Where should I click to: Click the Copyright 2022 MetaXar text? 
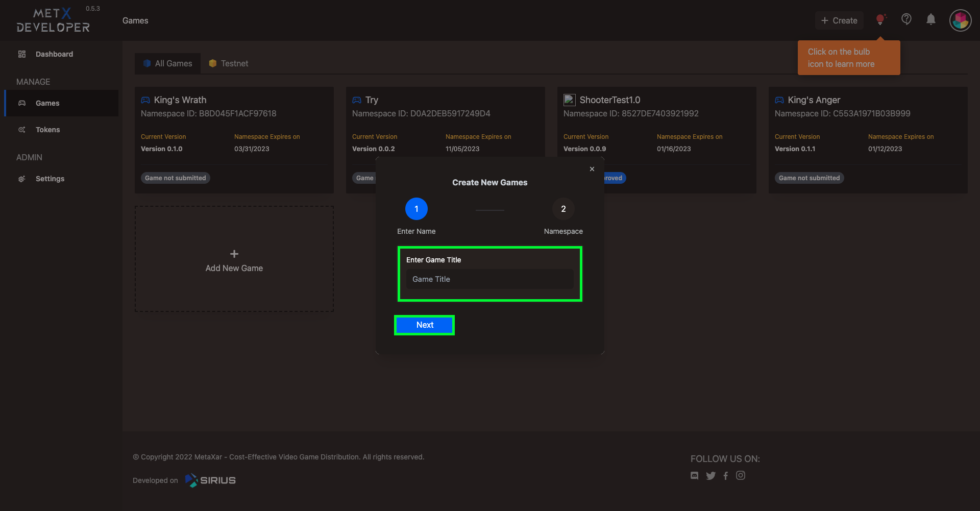pos(279,457)
